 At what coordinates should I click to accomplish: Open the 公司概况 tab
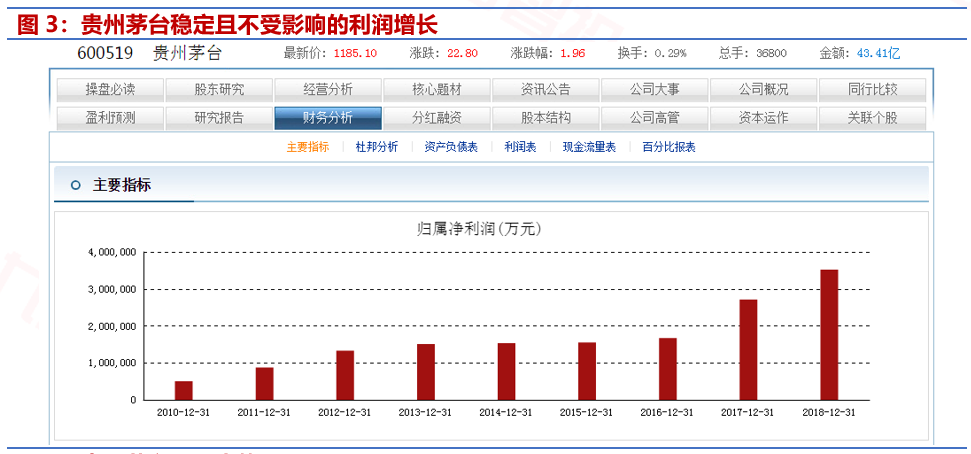764,89
